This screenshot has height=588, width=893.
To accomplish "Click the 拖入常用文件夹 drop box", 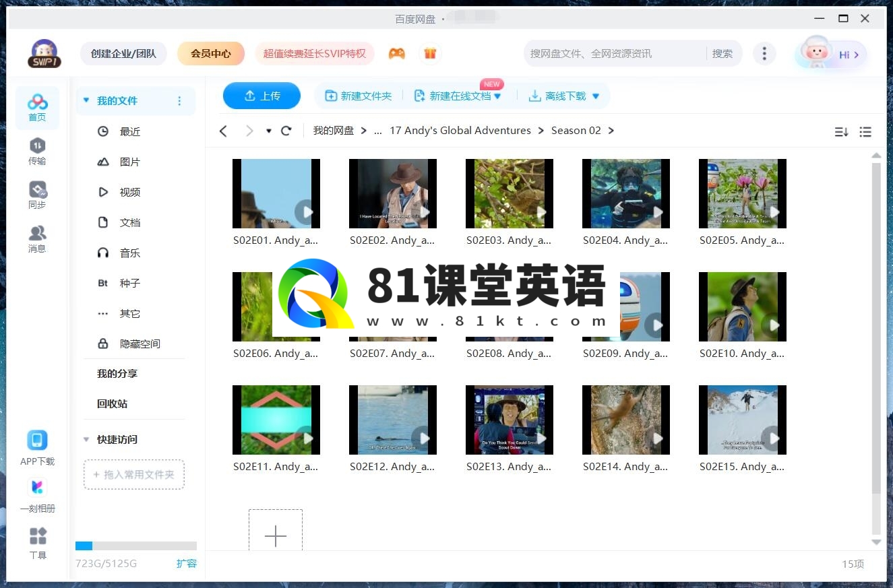I will click(134, 474).
